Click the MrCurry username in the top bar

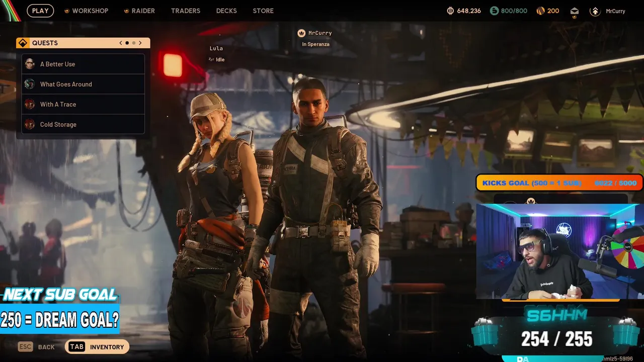pos(615,11)
